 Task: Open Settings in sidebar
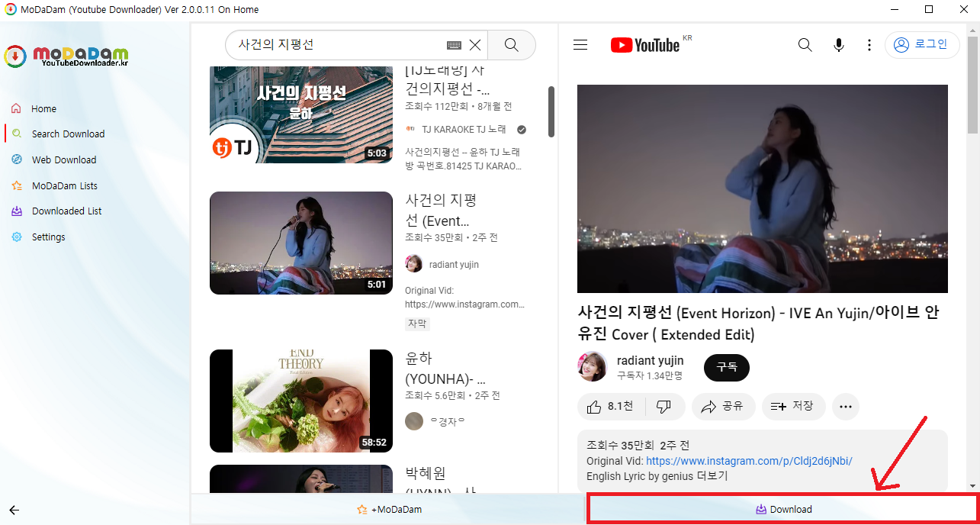[48, 237]
